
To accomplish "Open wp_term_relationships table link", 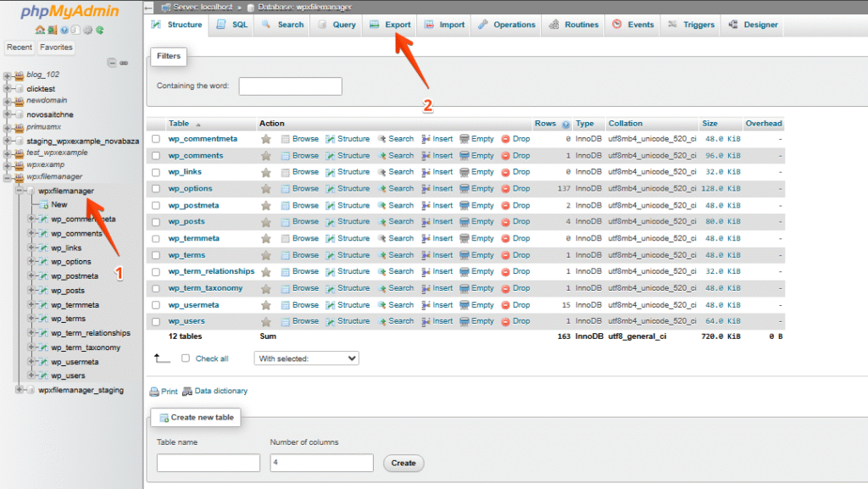I will coord(211,271).
